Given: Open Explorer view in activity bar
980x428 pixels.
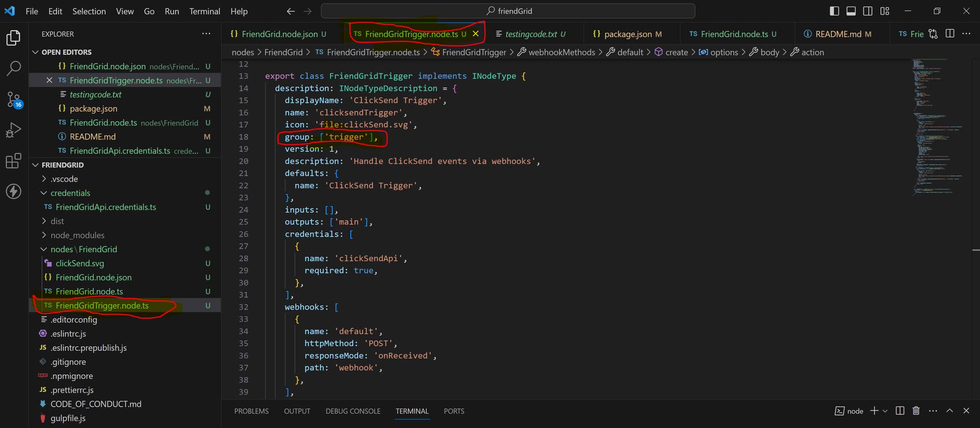Looking at the screenshot, I should click(13, 38).
